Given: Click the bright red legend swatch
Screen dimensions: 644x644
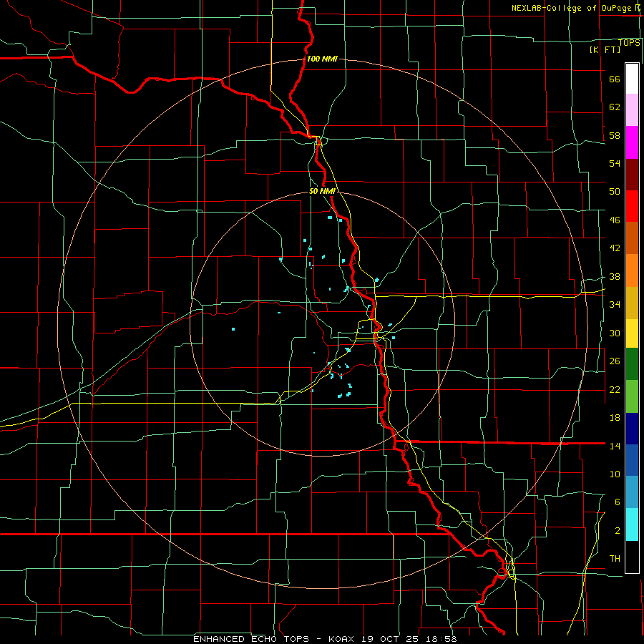Looking at the screenshot, I should coord(632,206).
